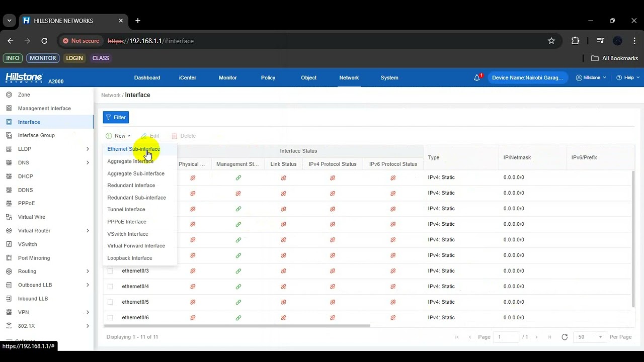Open the notification bell icon
The height and width of the screenshot is (362, 644).
477,77
